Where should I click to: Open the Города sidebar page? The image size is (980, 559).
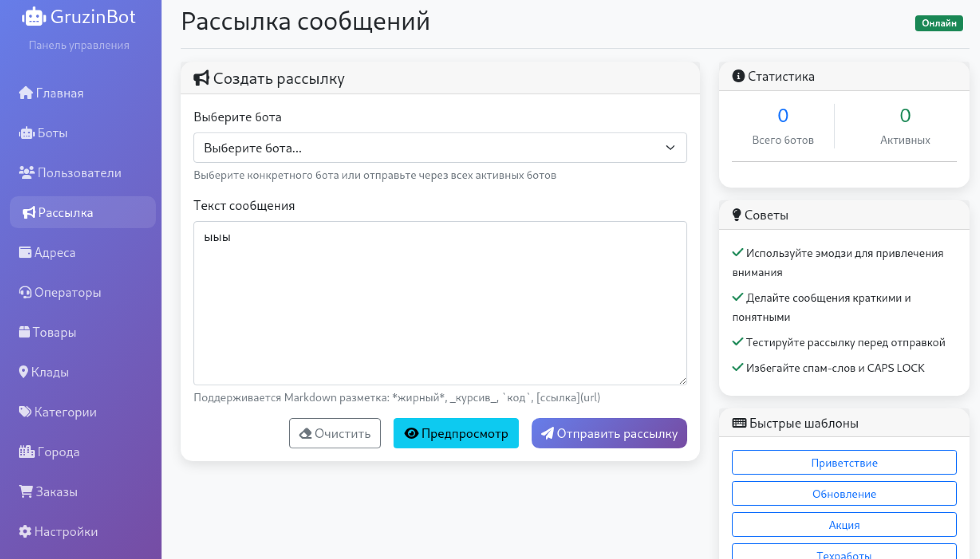(x=58, y=452)
